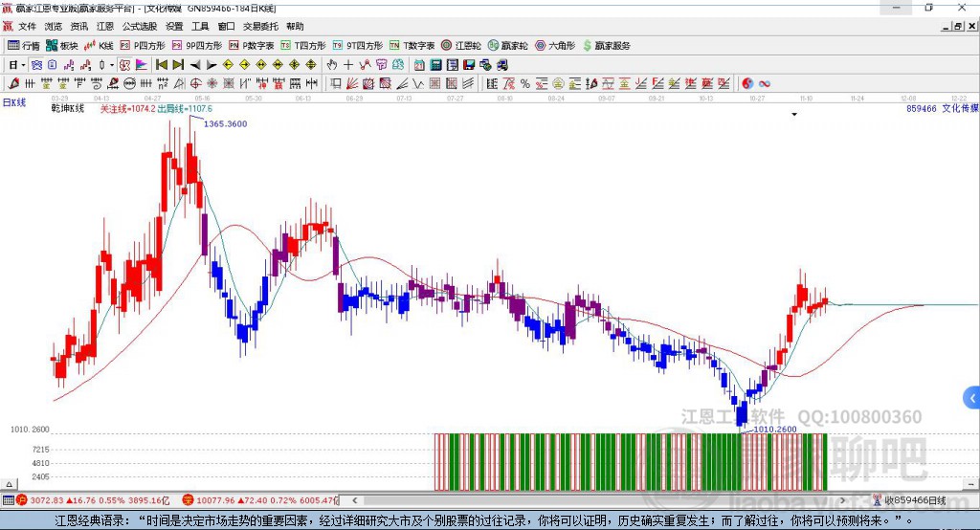This screenshot has width=980, height=530.
Task: Switch to K线 chart view
Action: coord(99,46)
